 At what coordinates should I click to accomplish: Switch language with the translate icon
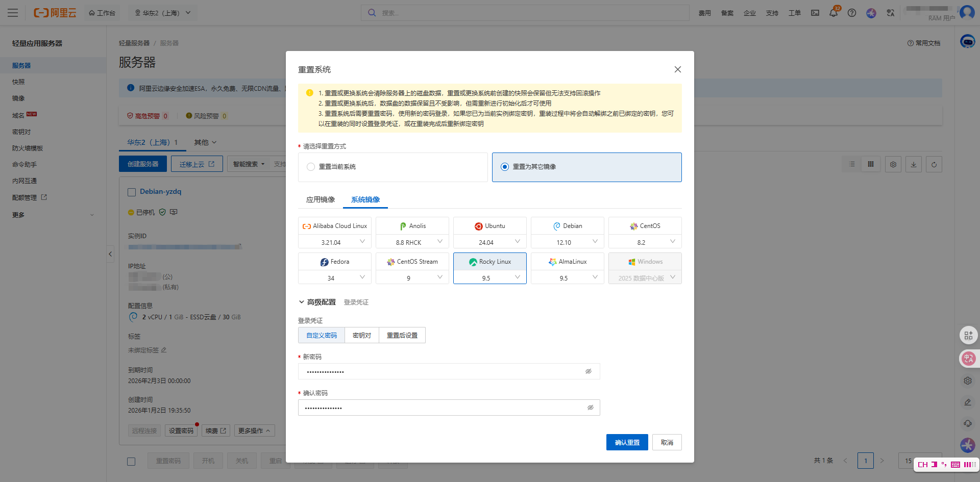pyautogui.click(x=891, y=13)
